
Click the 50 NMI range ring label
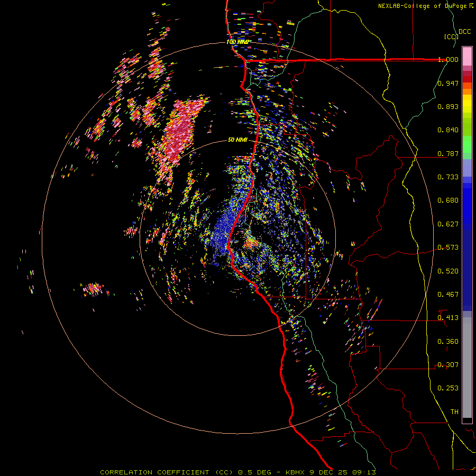pyautogui.click(x=237, y=140)
